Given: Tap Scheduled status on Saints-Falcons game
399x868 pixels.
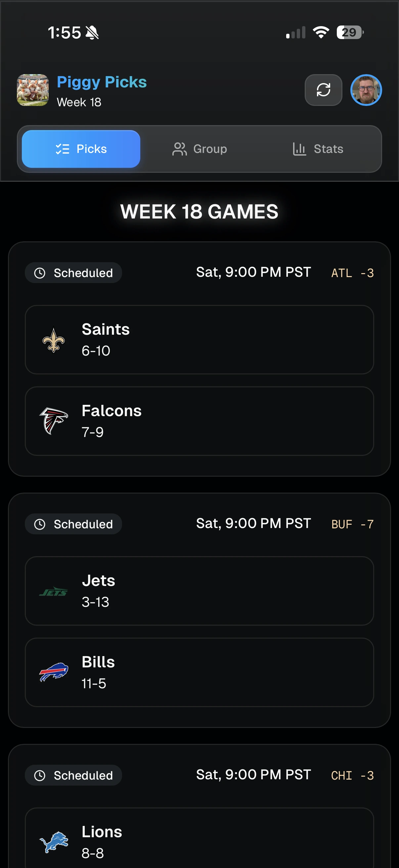Looking at the screenshot, I should tap(73, 272).
